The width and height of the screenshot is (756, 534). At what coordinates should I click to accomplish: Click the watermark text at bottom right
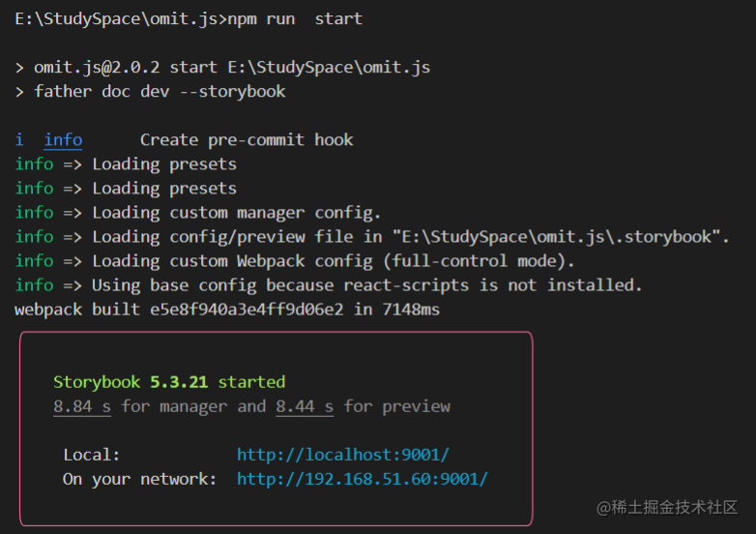[667, 508]
